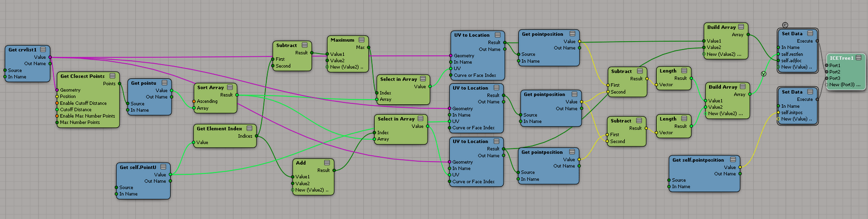Click icon on topmost Get pointposition node
This screenshot has width=868, height=219.
[573, 34]
